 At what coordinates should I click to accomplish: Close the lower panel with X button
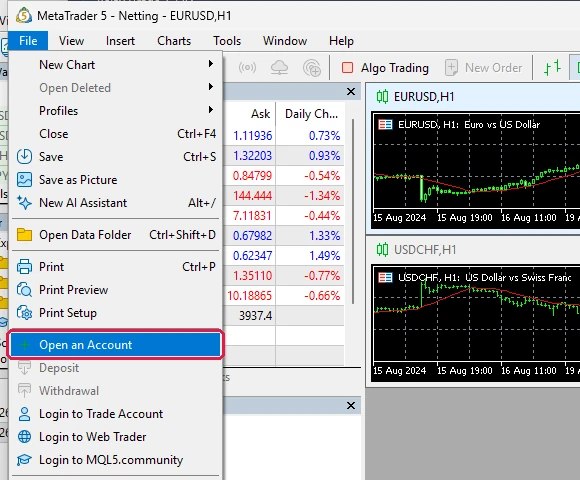[351, 406]
